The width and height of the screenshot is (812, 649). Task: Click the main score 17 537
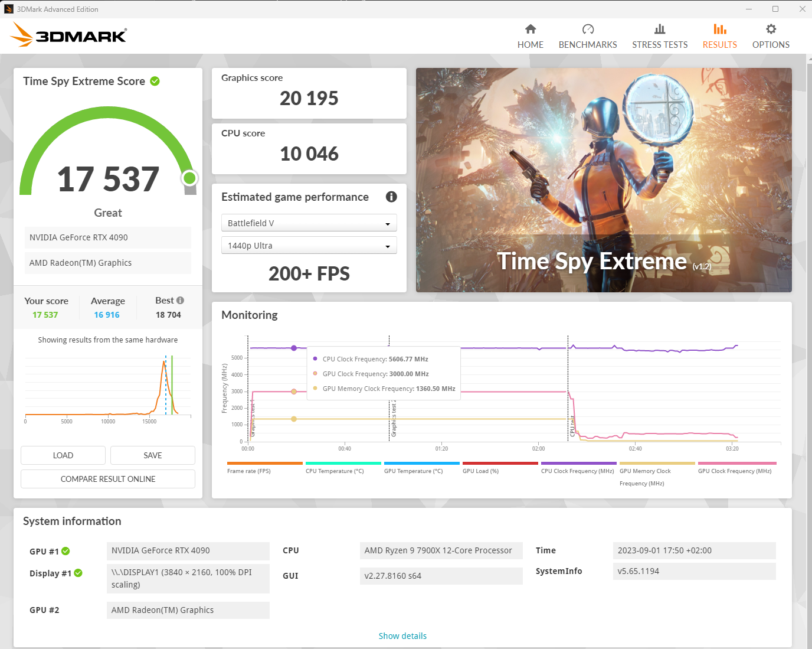click(108, 179)
